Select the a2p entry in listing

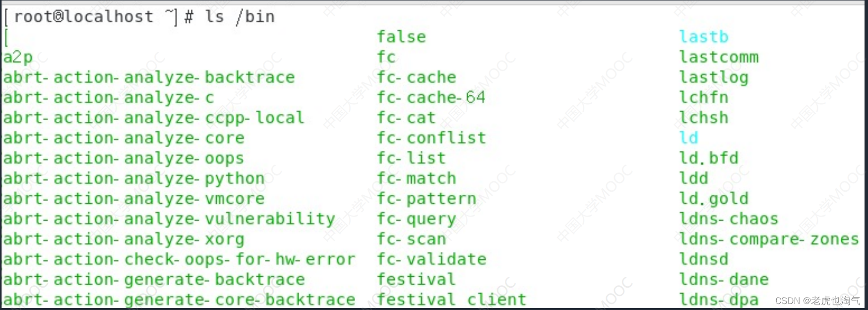[x=18, y=57]
